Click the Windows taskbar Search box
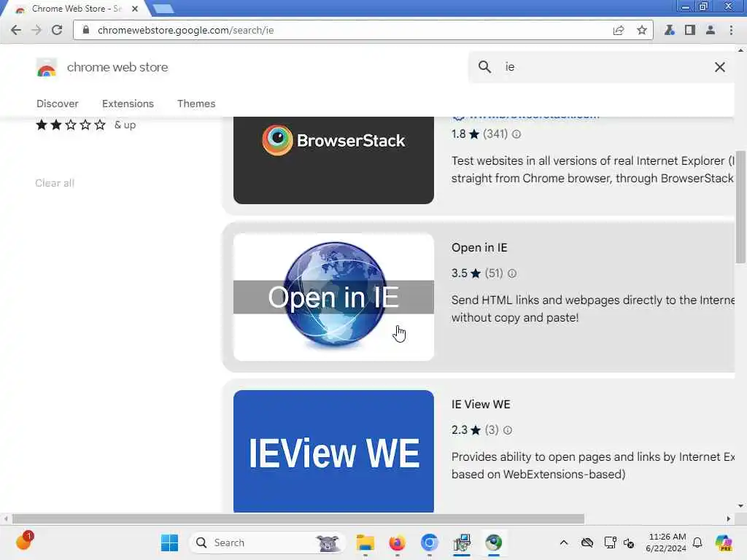Screen dimensions: 747x560 [x=267, y=542]
